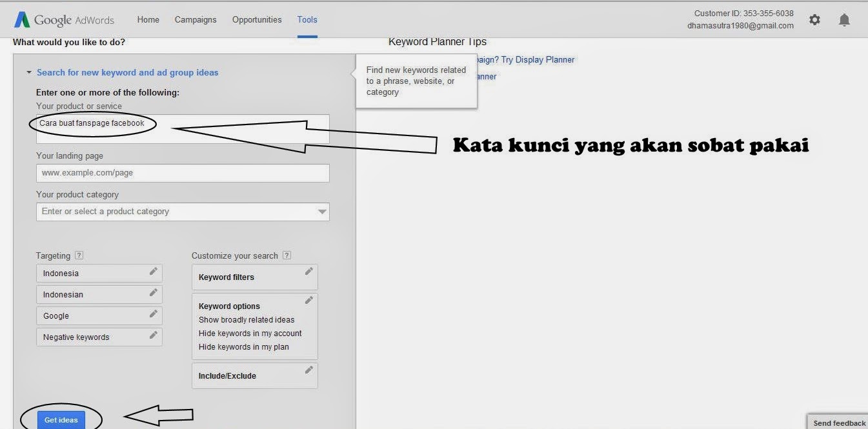Click the Get ideas button
Screen dimensions: 868x429
pyautogui.click(x=61, y=420)
